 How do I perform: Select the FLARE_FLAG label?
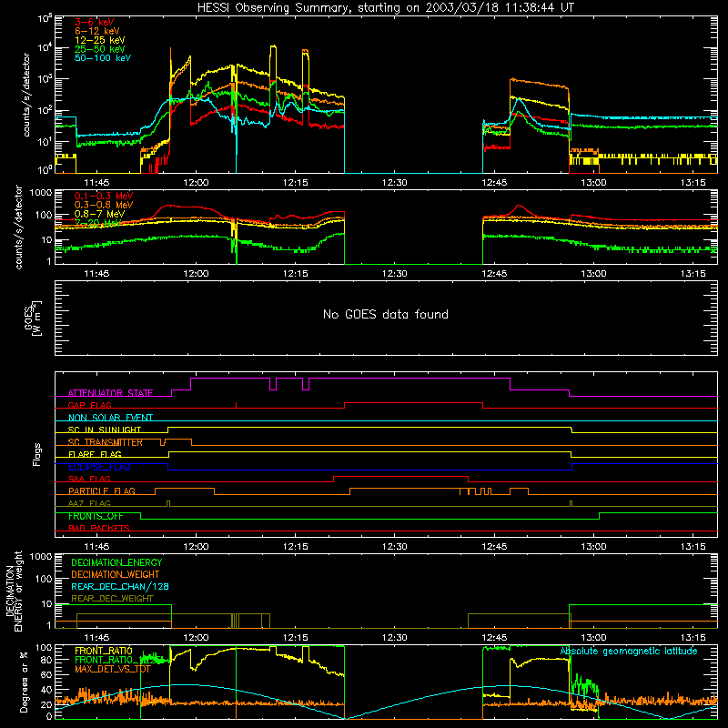[95, 454]
